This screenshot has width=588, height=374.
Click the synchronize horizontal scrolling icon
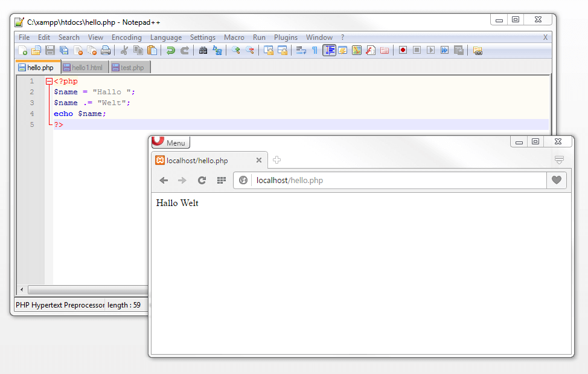coord(283,50)
